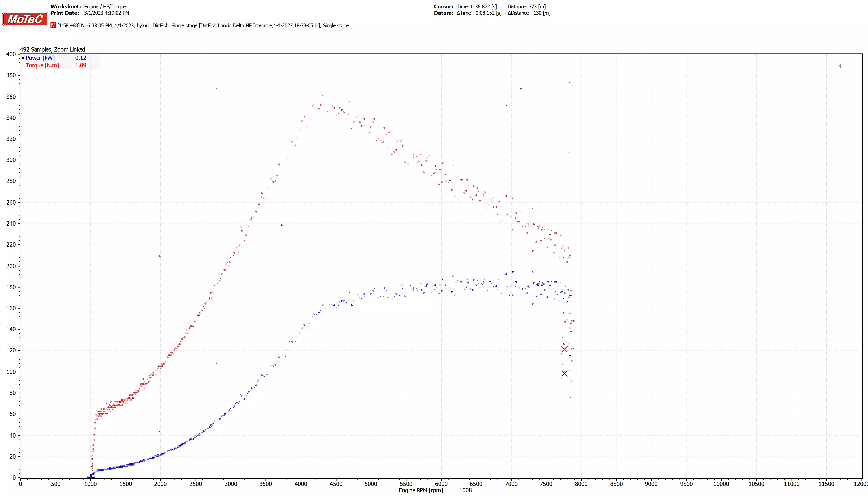Select the Power [kW] legend channel

point(40,58)
